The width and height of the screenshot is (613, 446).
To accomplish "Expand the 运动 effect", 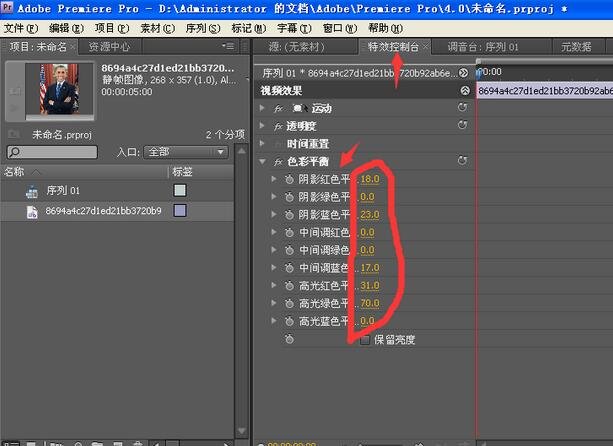I will (x=262, y=108).
